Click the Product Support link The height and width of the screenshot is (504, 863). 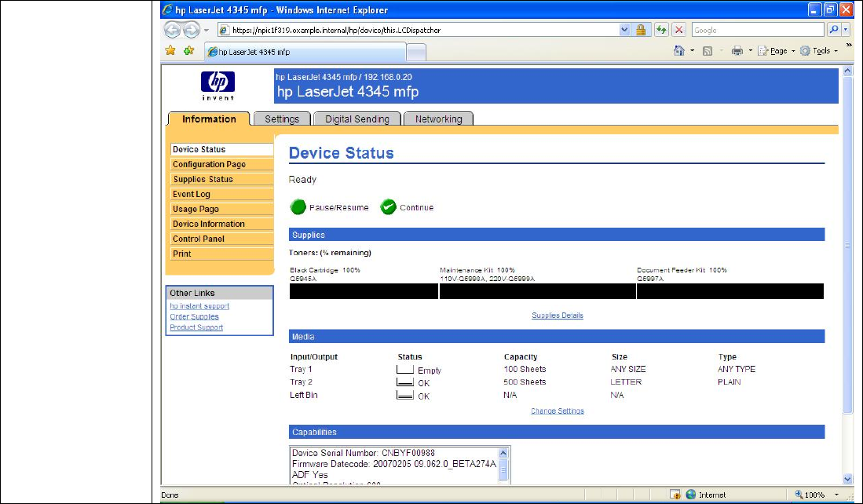coord(196,327)
